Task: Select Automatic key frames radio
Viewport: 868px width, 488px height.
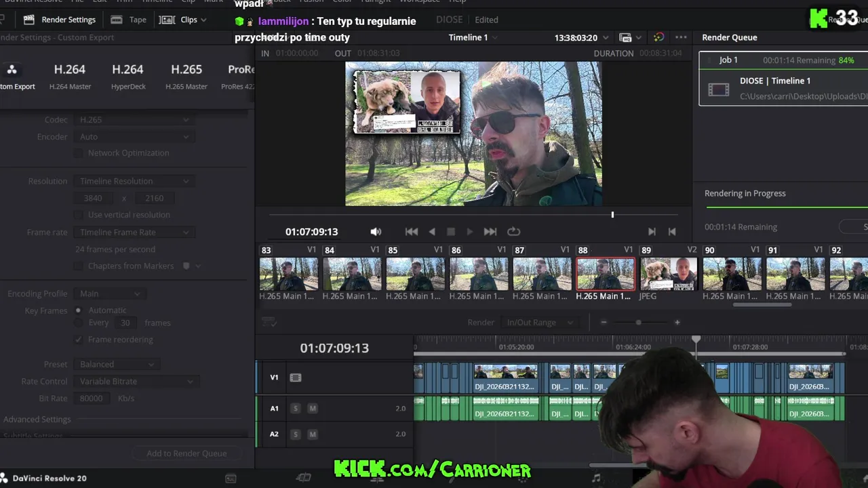Action: [79, 310]
